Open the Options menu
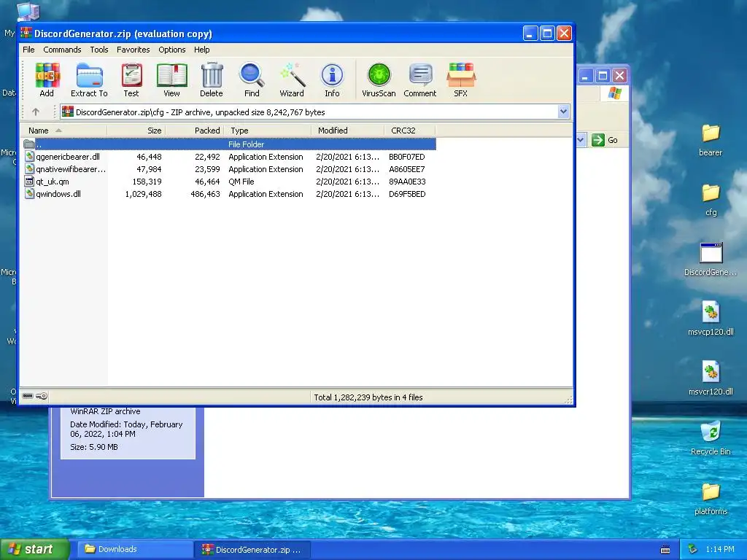 tap(172, 50)
